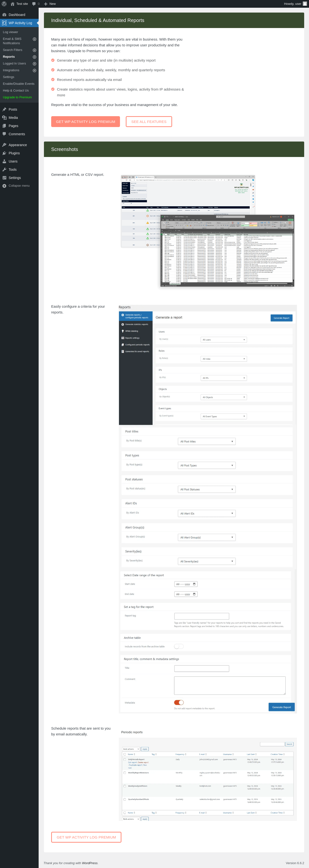The width and height of the screenshot is (309, 868).
Task: Toggle the Include records from archive table switch
Action: (x=179, y=646)
